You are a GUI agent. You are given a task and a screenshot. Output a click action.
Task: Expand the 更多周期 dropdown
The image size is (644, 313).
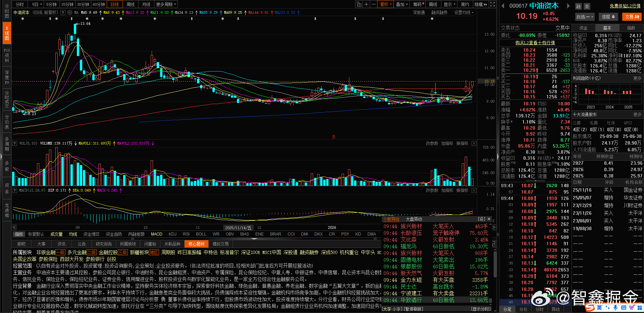click(x=166, y=4)
